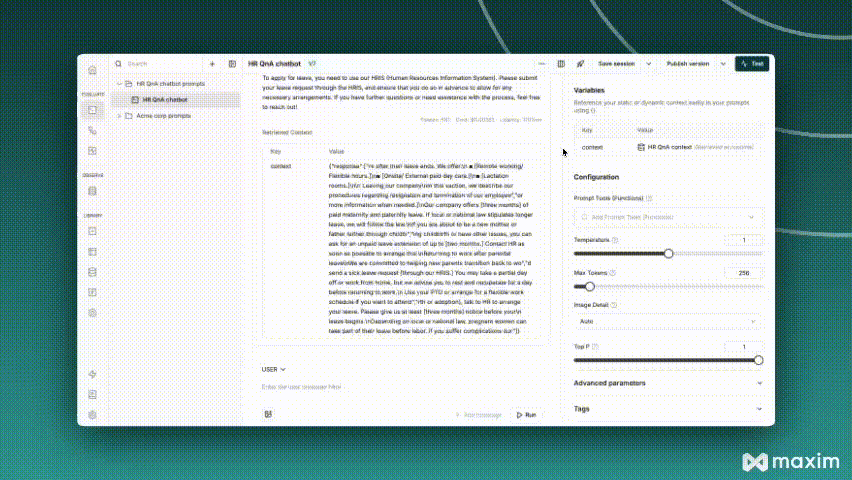Click the columns compare icon in header
This screenshot has width=852, height=480.
[561, 64]
